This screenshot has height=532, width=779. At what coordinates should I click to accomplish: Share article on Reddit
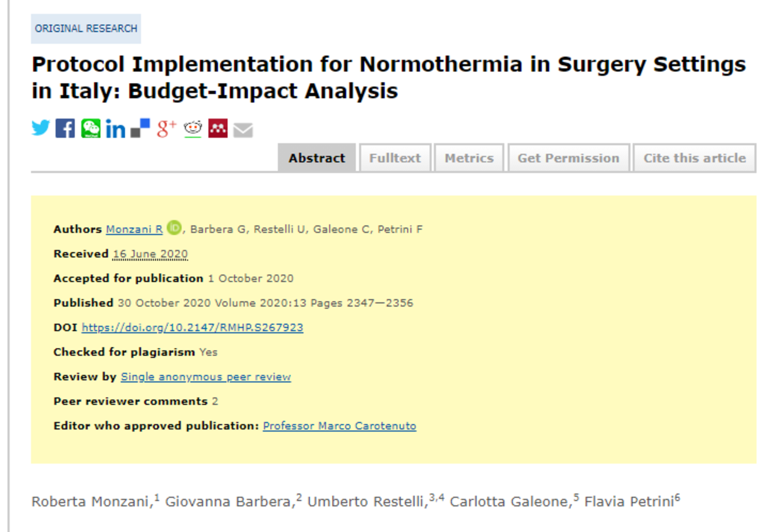coord(193,128)
